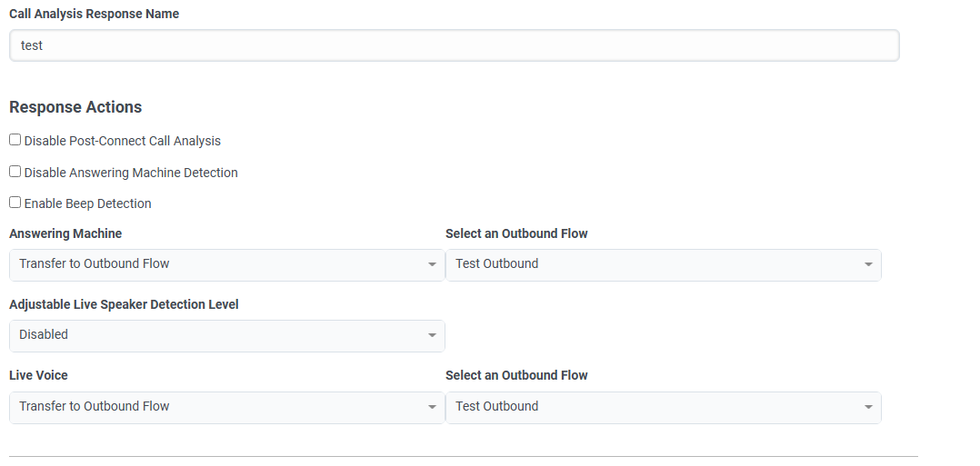980x466 pixels.
Task: Click the 'Disable Answering Machine Detection' label text
Action: tap(131, 173)
